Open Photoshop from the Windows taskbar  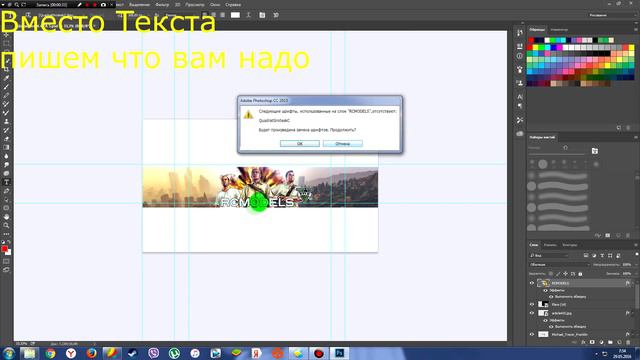click(340, 353)
